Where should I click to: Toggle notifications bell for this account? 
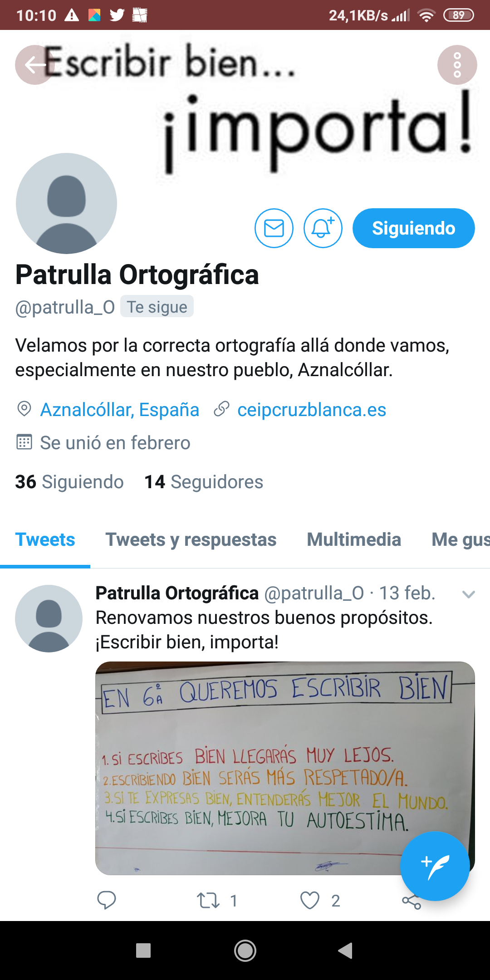(x=323, y=228)
